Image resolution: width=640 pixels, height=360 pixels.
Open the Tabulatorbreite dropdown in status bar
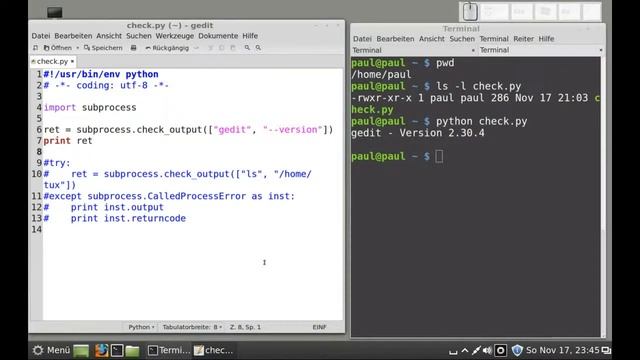[192, 327]
